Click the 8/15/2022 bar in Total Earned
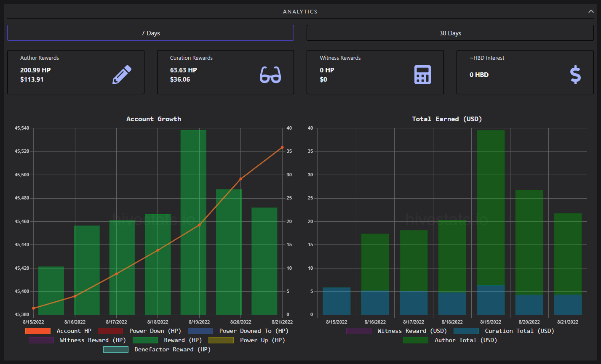Image resolution: width=601 pixels, height=364 pixels. tap(337, 301)
